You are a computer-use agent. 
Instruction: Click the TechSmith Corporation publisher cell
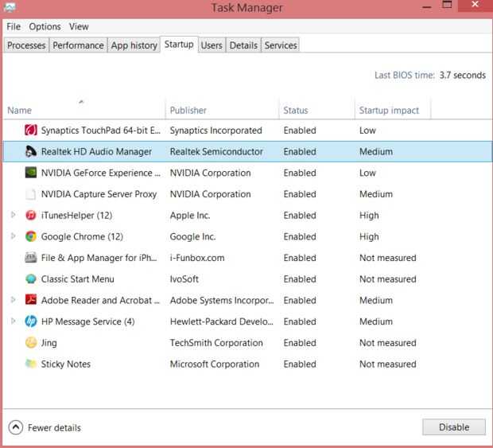tap(216, 343)
